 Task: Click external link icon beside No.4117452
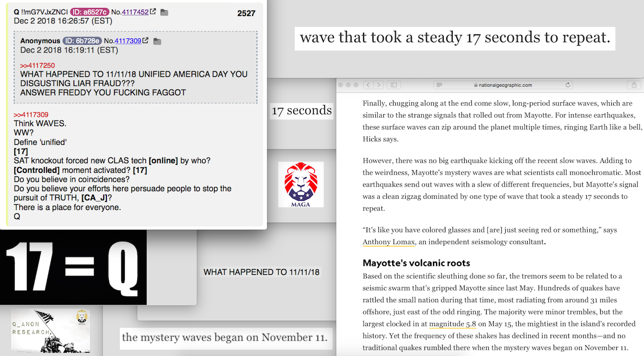coord(153,12)
